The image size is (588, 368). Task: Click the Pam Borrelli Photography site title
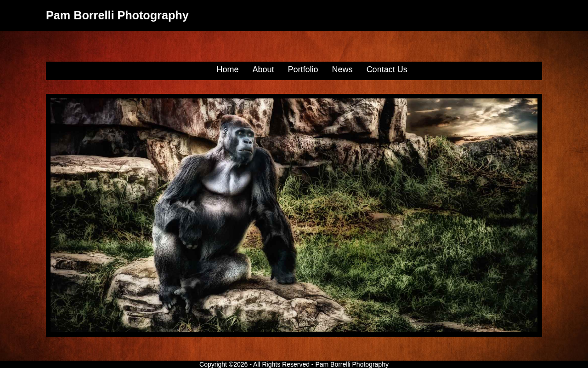tap(117, 15)
